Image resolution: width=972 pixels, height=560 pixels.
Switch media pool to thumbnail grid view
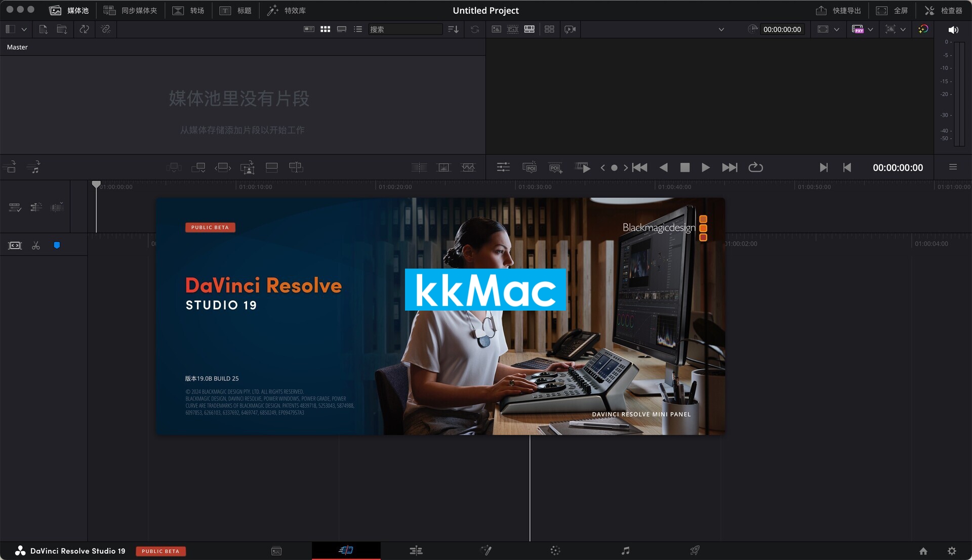click(x=326, y=29)
